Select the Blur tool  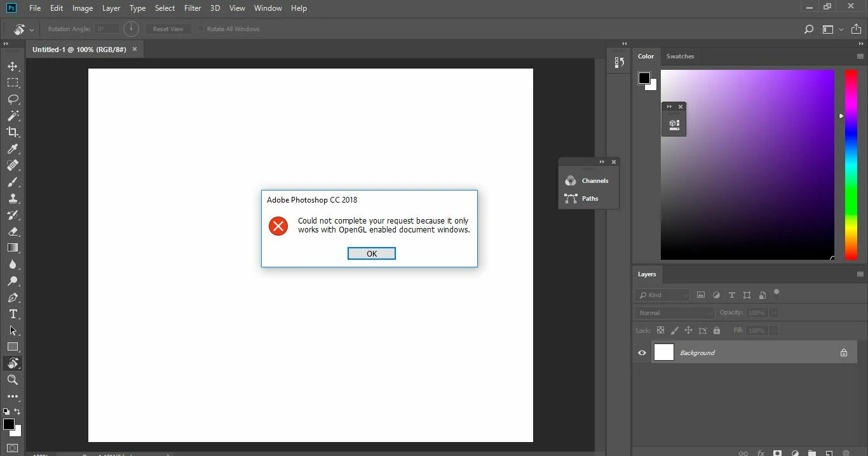[x=13, y=264]
